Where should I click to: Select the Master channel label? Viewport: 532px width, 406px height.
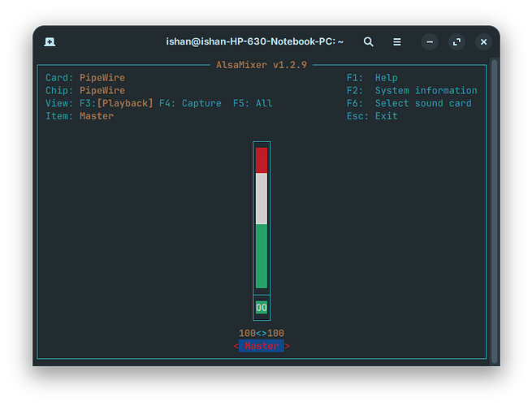coord(262,346)
